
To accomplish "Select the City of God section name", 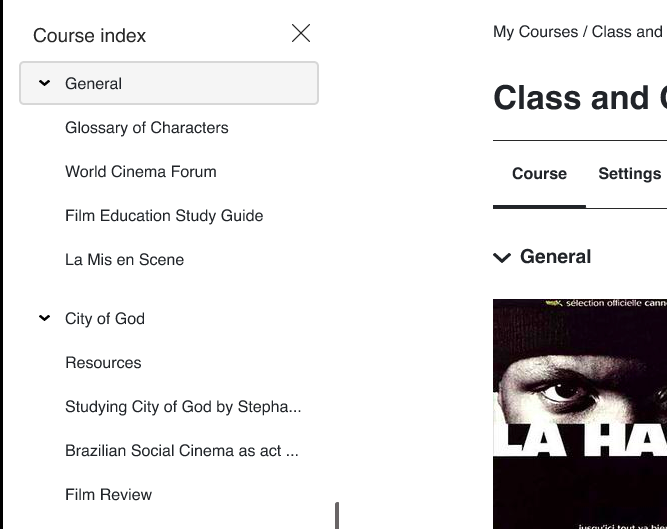I will tap(105, 319).
